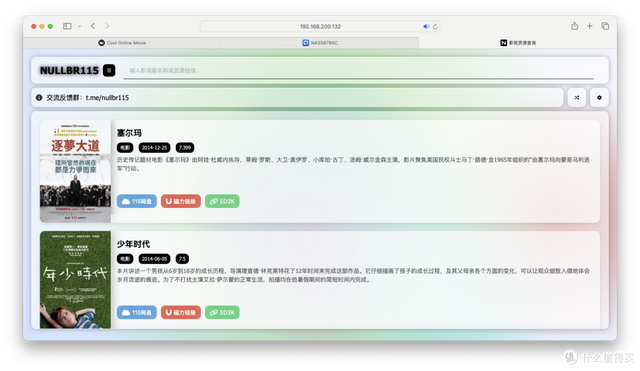Viewport: 640px width, 371px height.
Task: Click the 7.5 rating badge
Action: (182, 259)
